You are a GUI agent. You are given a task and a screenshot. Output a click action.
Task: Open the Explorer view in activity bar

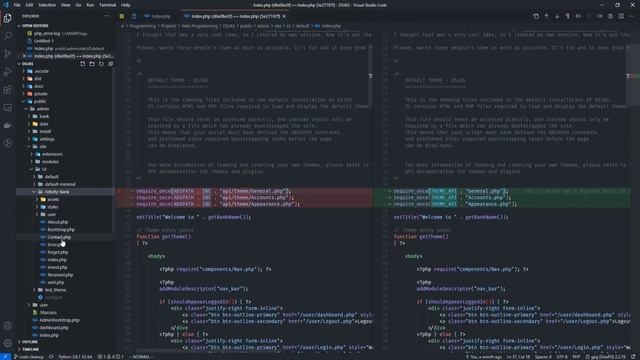click(x=7, y=18)
